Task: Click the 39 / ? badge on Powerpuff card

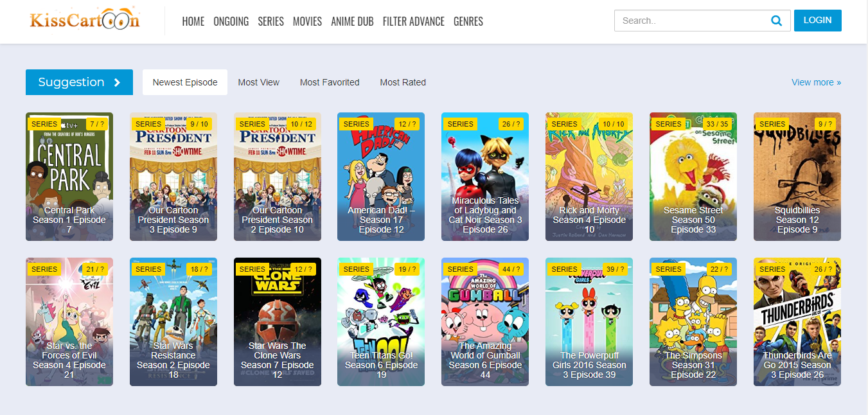Action: coord(616,269)
